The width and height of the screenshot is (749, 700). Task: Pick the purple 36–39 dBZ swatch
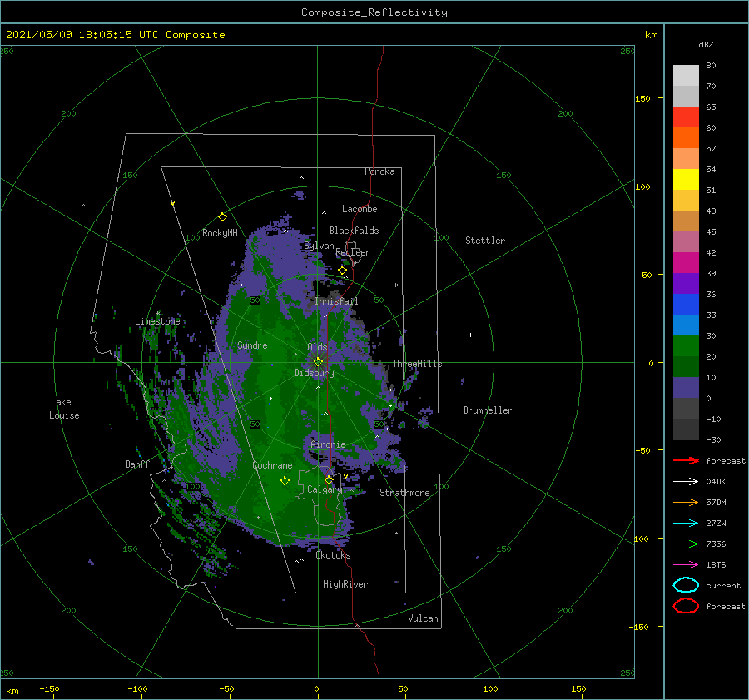pyautogui.click(x=686, y=284)
